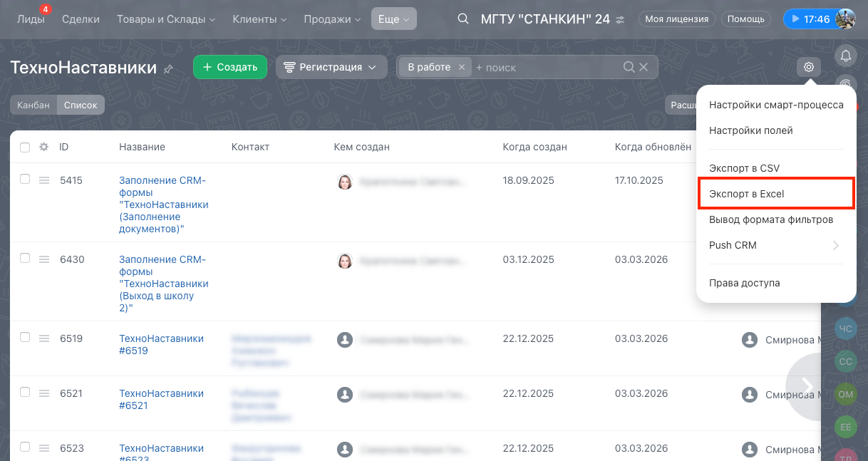Select 'Права доступа' in the menu
This screenshot has height=461, width=868.
[x=776, y=283]
